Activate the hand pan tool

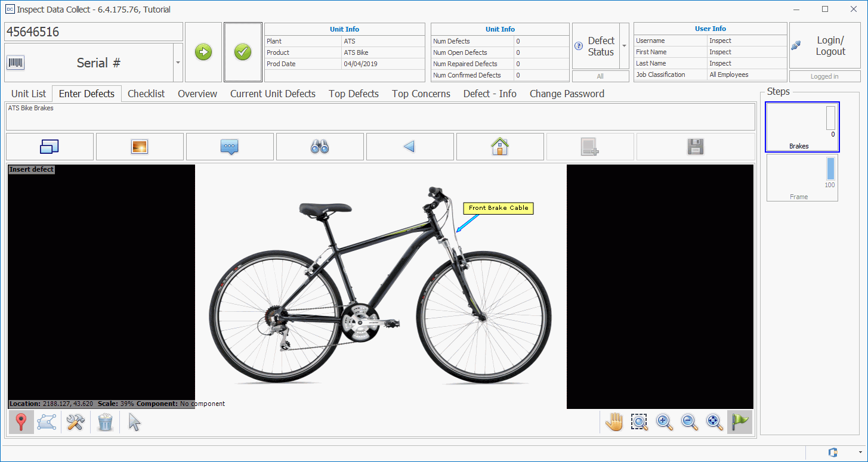point(614,422)
